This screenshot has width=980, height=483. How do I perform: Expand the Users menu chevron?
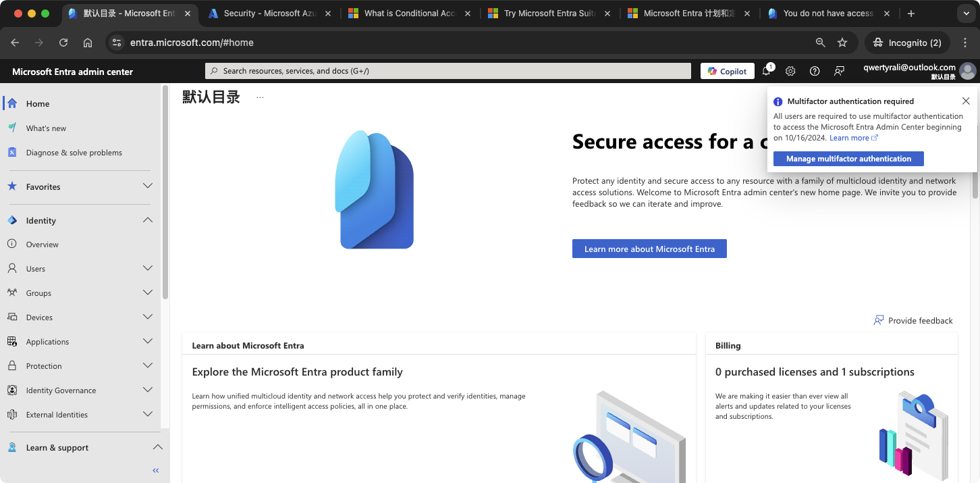[x=148, y=268]
